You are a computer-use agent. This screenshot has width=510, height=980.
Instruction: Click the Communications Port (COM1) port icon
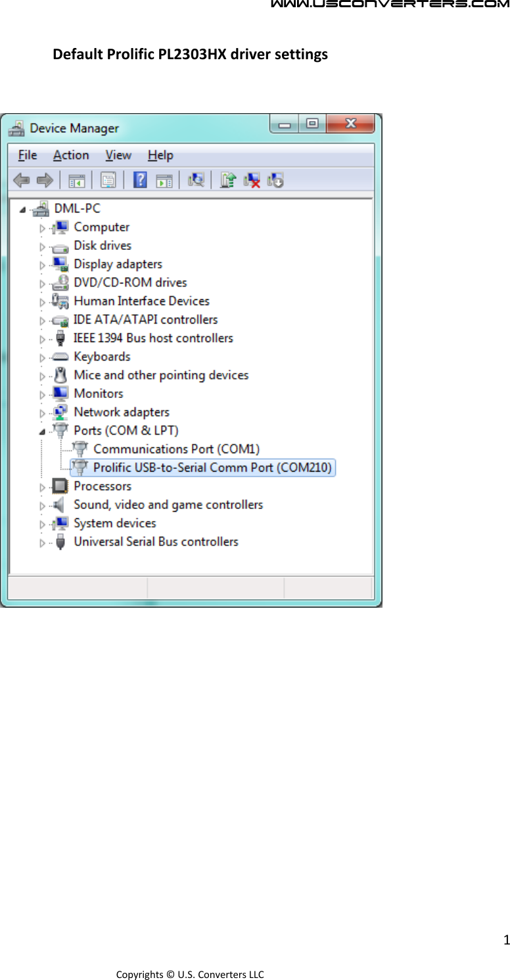80,449
